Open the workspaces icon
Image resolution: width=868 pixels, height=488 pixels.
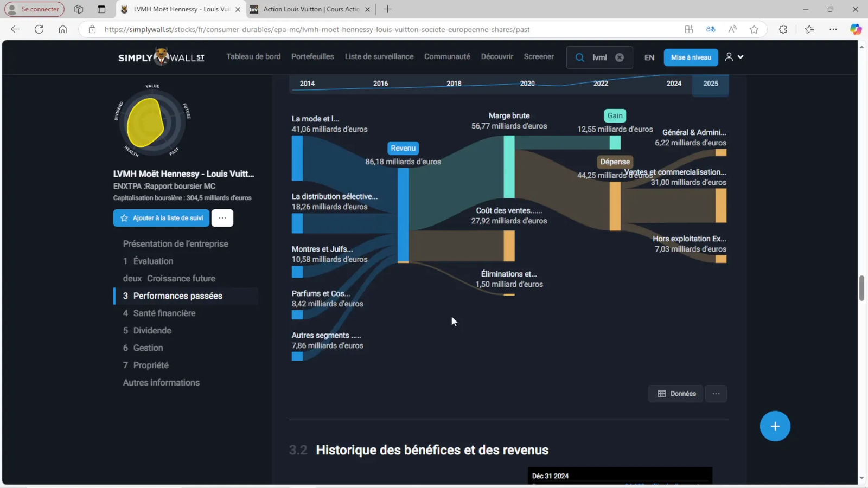(79, 9)
